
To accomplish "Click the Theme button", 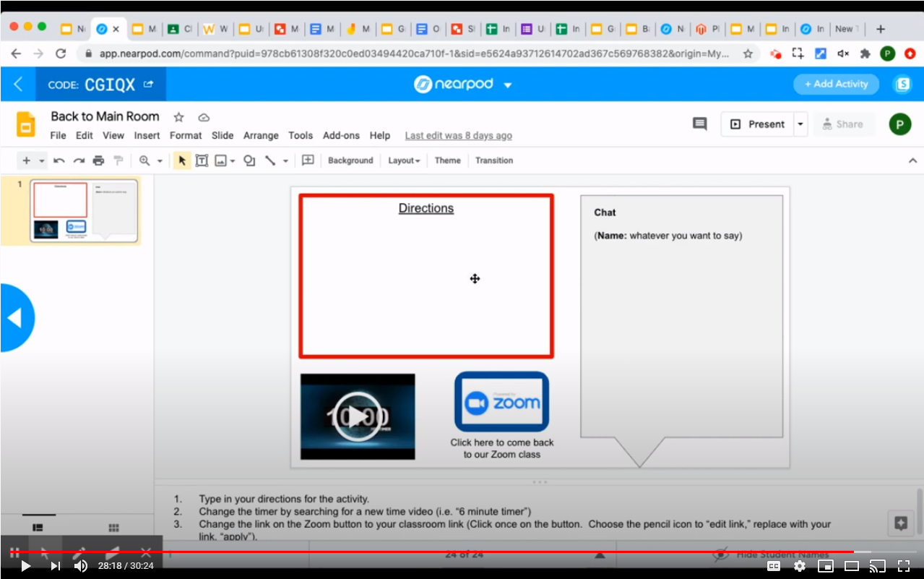I will [x=447, y=160].
